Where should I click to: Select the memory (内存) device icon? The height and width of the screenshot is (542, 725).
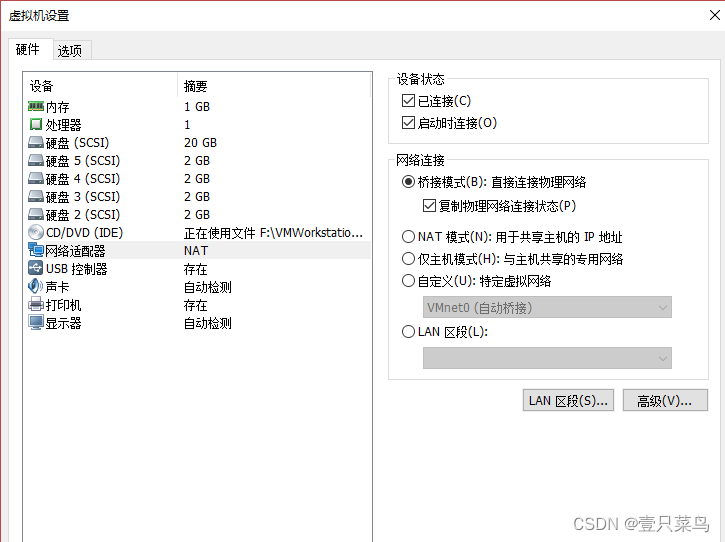pos(36,106)
